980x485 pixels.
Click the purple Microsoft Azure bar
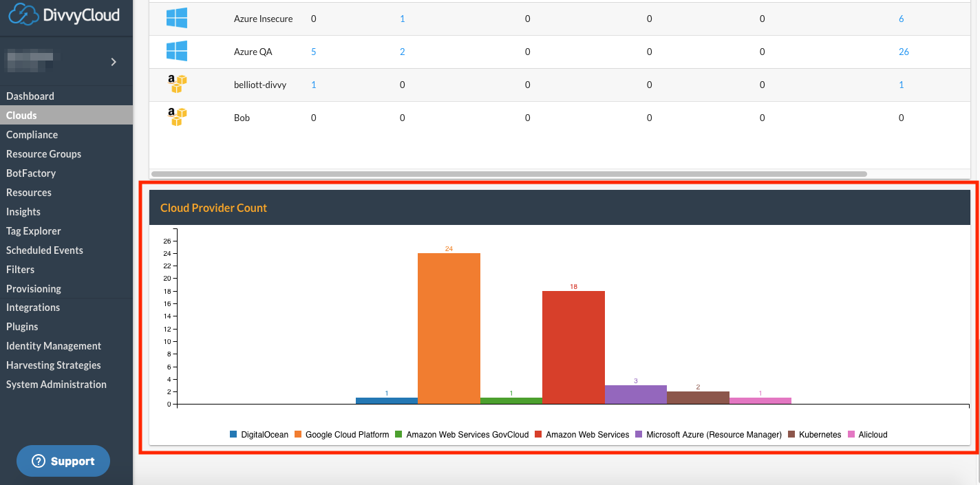tap(636, 395)
